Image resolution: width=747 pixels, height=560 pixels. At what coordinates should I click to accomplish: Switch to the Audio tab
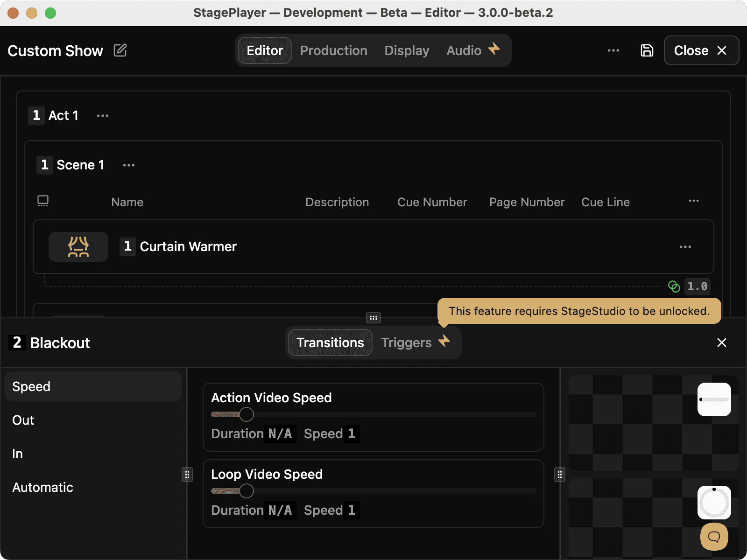(473, 50)
